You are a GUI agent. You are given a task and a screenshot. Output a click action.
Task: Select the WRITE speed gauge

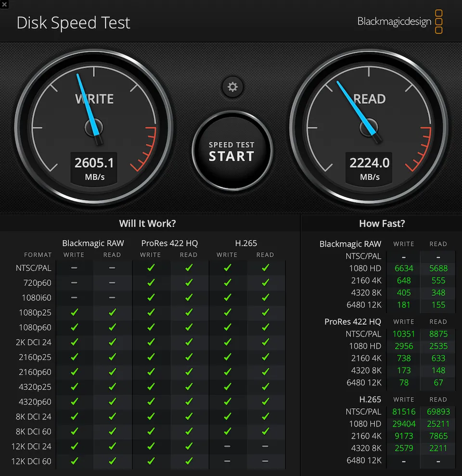(94, 130)
